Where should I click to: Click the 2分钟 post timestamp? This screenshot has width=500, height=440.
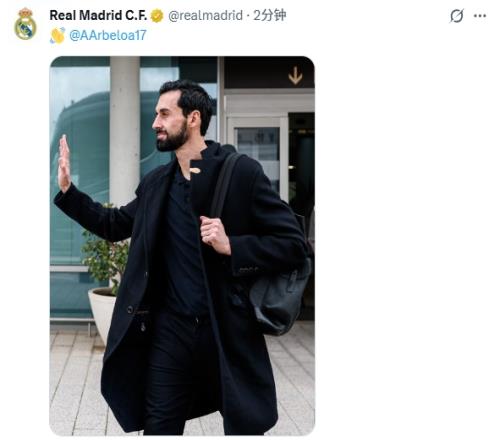[x=269, y=15]
